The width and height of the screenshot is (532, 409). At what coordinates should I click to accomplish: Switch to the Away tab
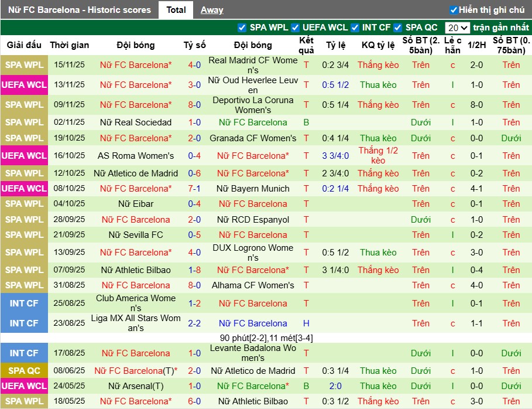point(212,10)
